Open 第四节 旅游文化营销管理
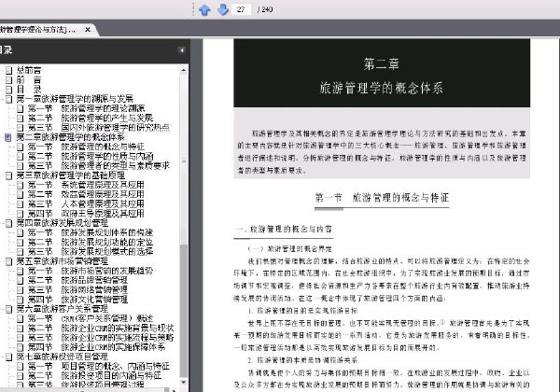560x392 pixels. [77, 300]
